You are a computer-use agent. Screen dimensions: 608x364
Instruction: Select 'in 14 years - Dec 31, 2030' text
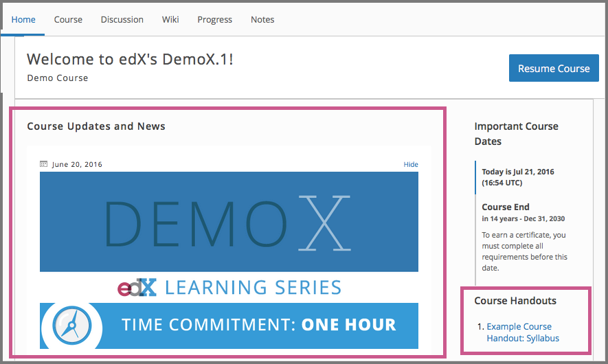[x=523, y=218]
